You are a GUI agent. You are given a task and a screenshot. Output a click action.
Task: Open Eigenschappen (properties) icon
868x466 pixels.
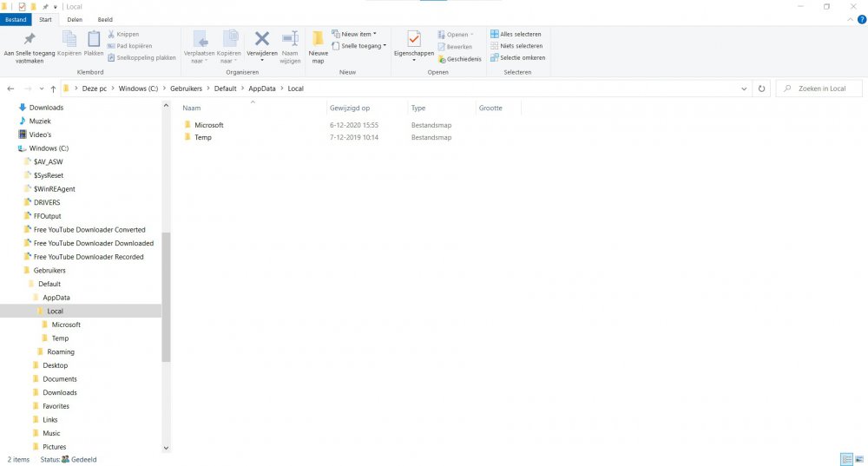(x=414, y=39)
